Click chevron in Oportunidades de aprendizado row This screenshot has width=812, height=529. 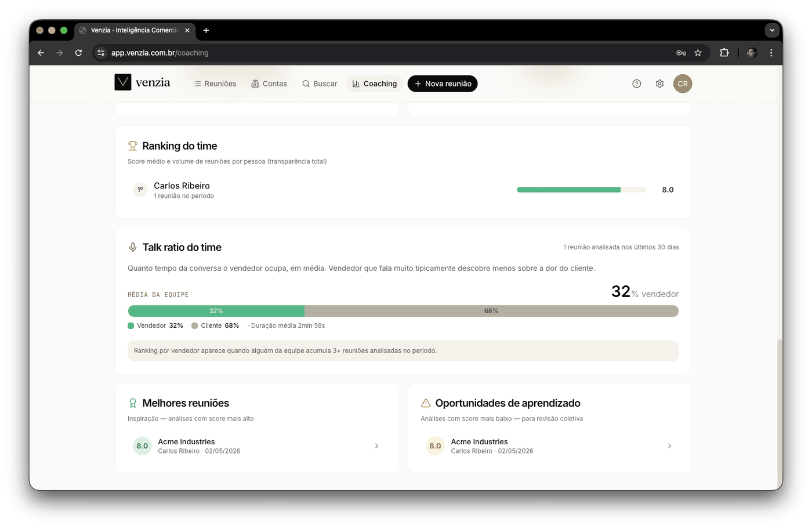[x=669, y=446]
